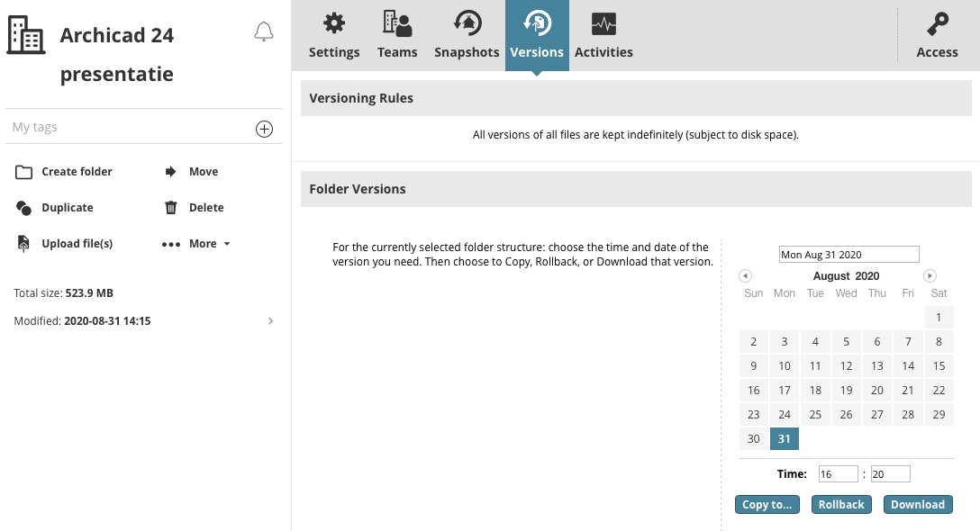Screen dimensions: 980x531
Task: Expand the More dropdown menu
Action: (197, 244)
